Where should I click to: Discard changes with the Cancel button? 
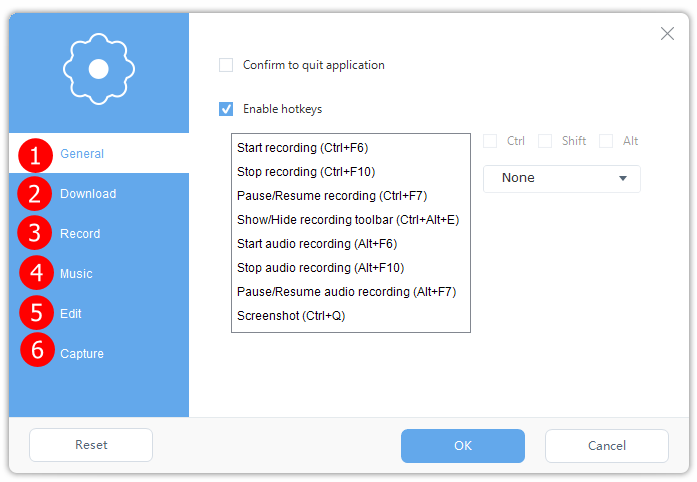point(607,446)
